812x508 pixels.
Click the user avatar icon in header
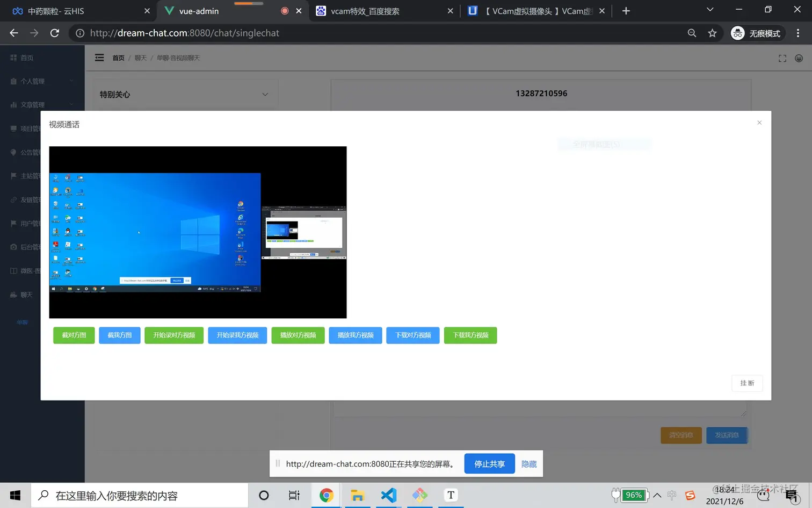(x=799, y=58)
